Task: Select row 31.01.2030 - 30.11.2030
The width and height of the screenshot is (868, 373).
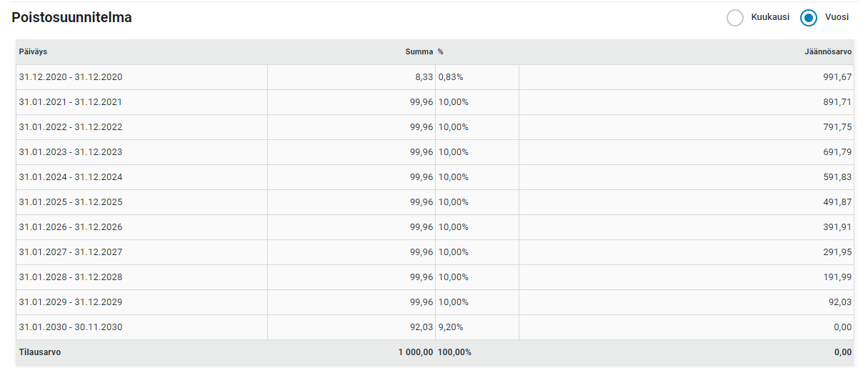Action: 71,327
